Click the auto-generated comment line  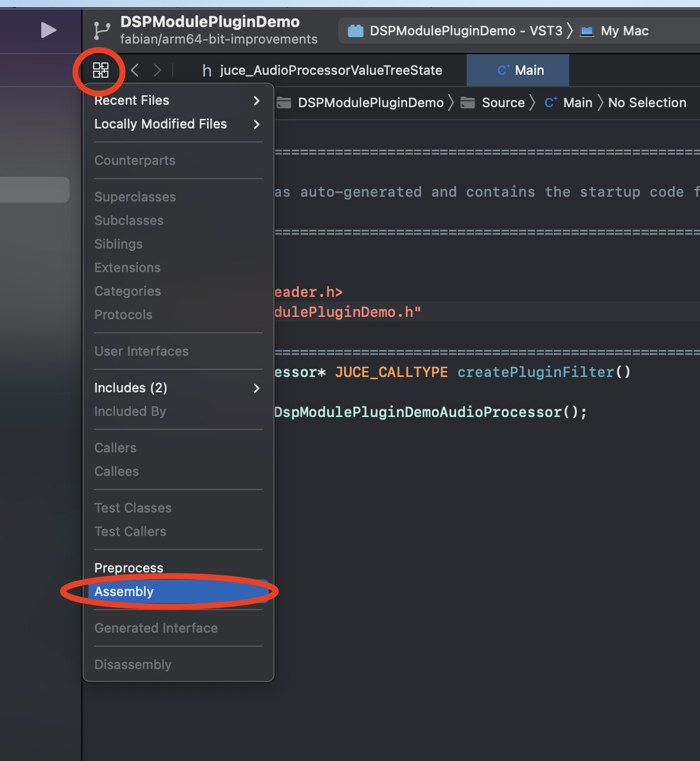click(487, 192)
